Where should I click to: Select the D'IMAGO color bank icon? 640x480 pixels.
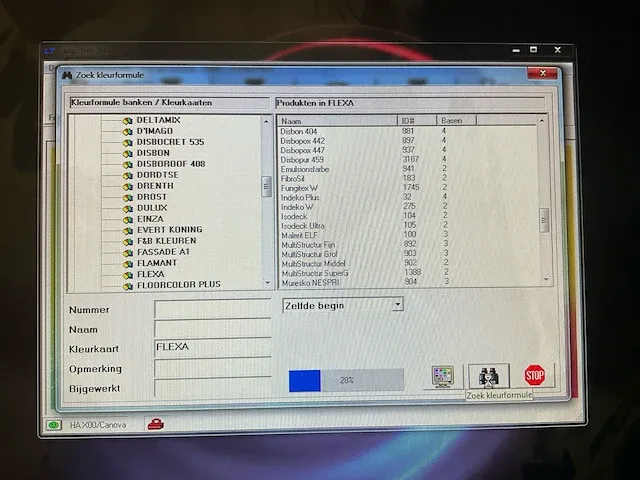coord(128,131)
